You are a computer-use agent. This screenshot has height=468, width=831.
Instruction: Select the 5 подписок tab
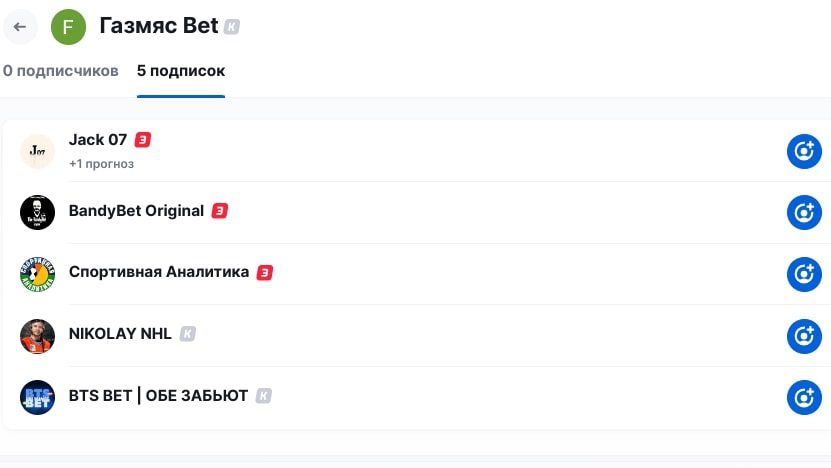(181, 71)
